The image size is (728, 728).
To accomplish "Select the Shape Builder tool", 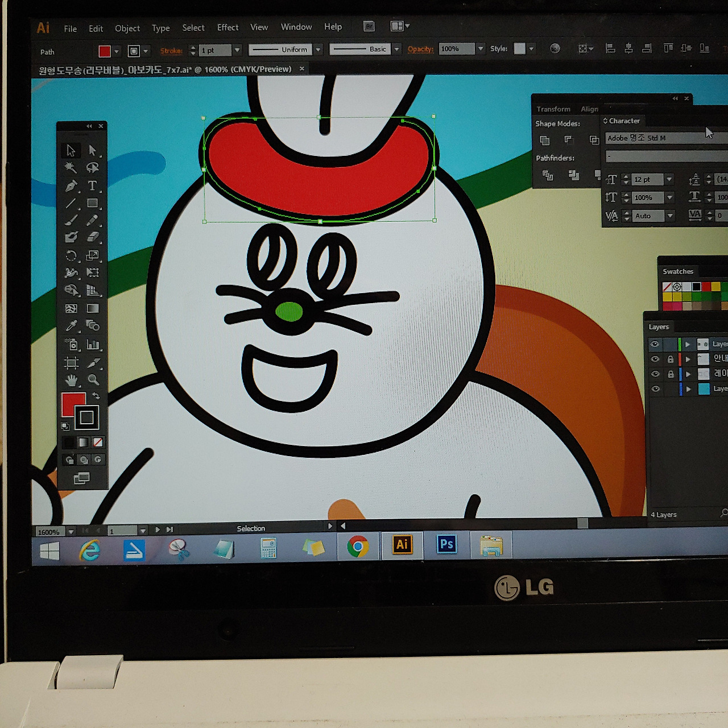I will point(71,291).
